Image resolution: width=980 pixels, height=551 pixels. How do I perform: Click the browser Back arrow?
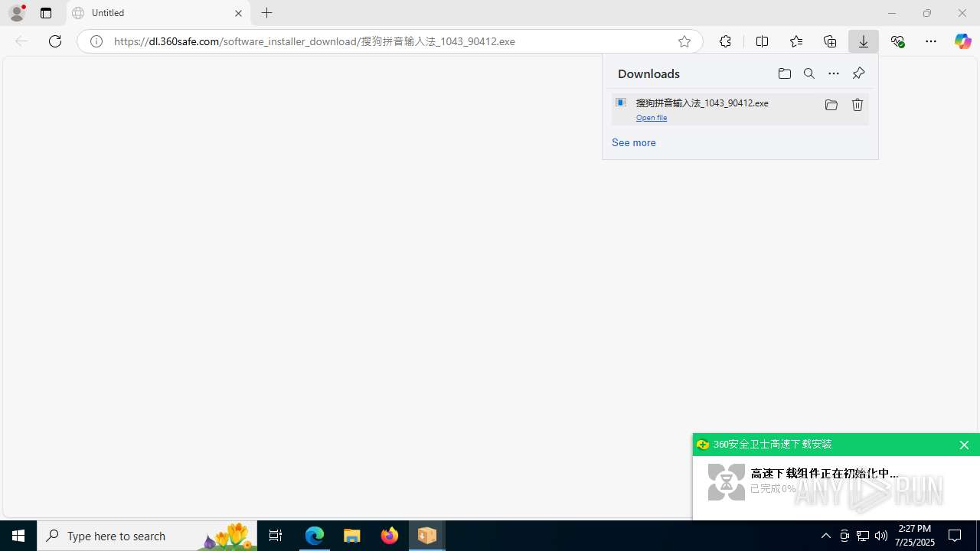21,41
